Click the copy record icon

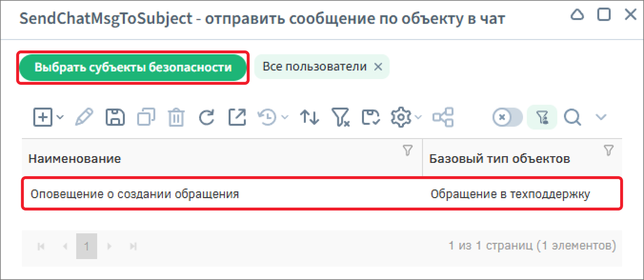point(145,117)
